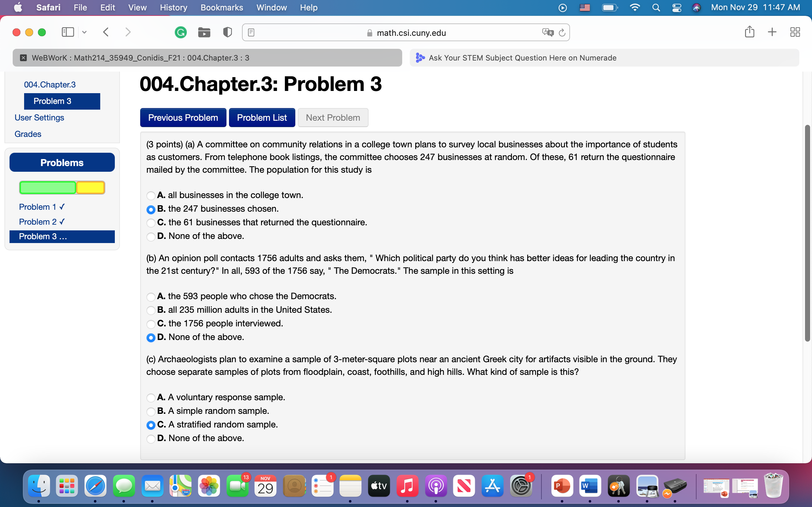
Task: Open the sidebar dropdown chevron
Action: coord(84,32)
